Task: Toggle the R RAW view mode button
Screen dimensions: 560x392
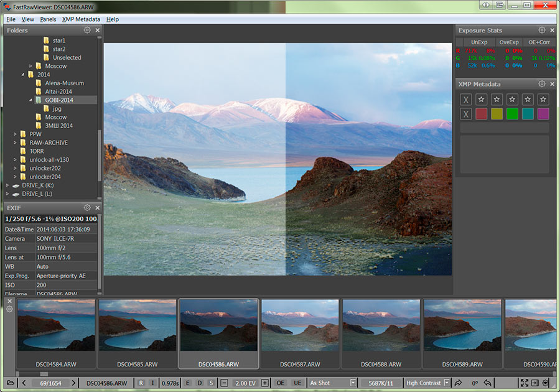Action: pyautogui.click(x=141, y=383)
